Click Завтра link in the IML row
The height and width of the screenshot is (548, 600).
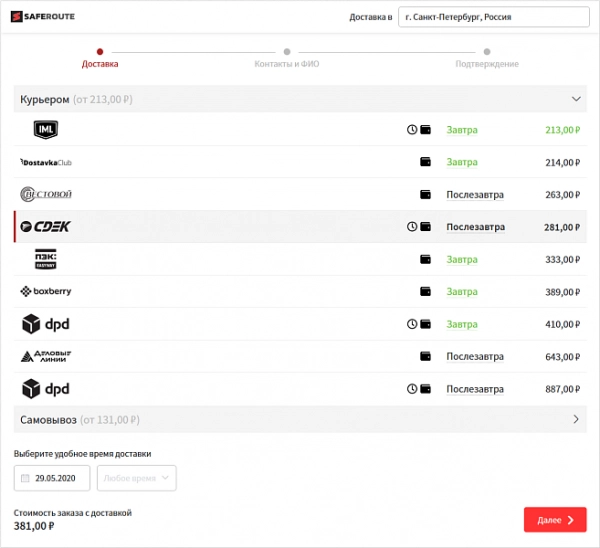(x=462, y=130)
